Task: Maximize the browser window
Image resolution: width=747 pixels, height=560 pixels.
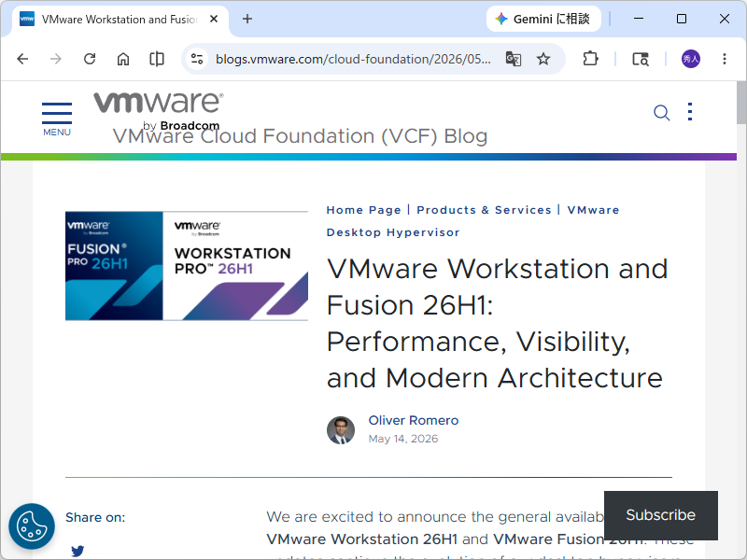Action: (682, 19)
